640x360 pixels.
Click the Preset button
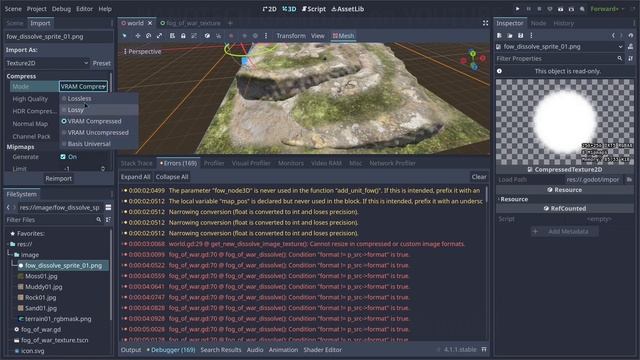pos(101,63)
